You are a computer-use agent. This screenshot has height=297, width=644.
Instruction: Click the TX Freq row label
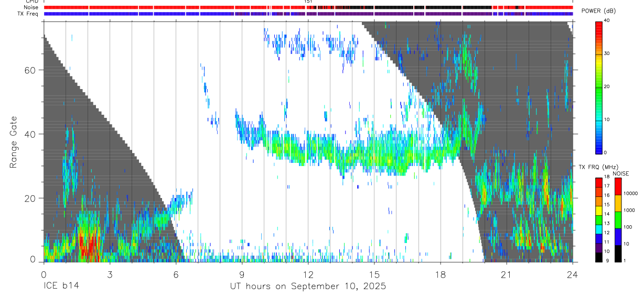click(x=28, y=14)
